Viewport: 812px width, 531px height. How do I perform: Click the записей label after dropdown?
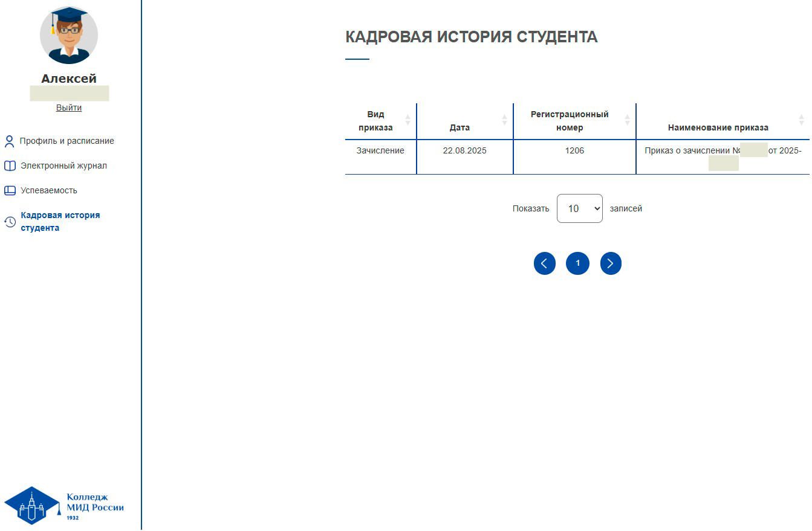pyautogui.click(x=626, y=208)
